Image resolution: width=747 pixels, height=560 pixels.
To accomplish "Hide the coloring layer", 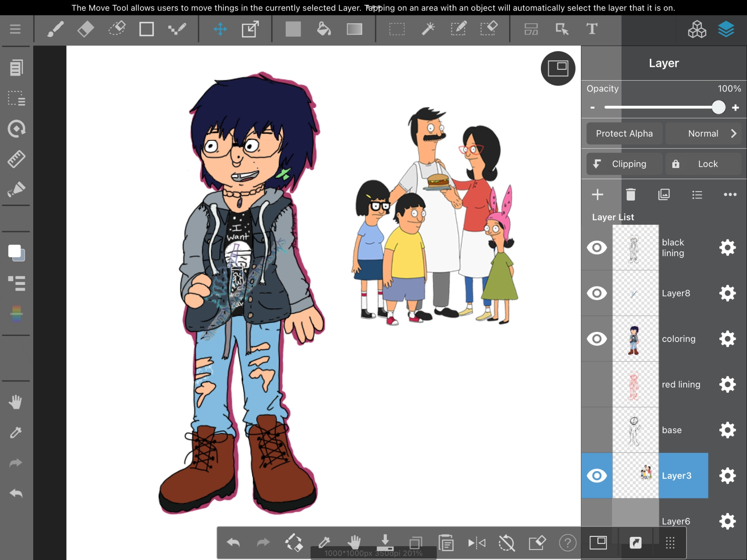I will tap(597, 339).
